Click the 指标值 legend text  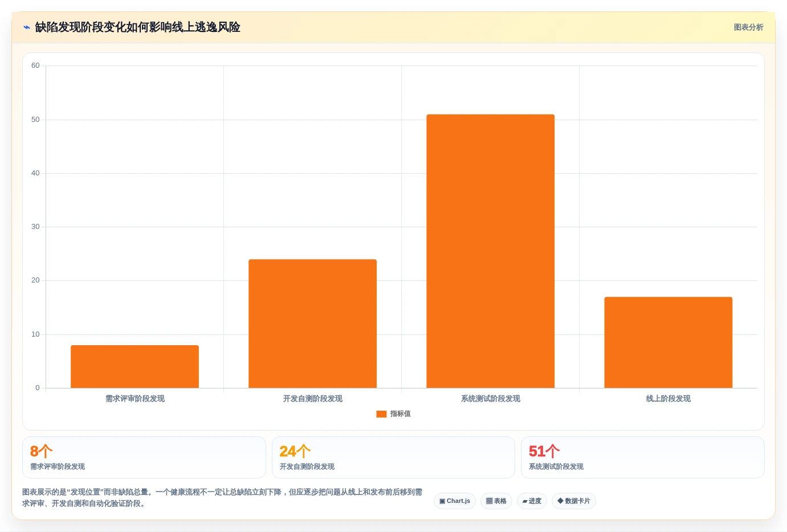coord(401,414)
